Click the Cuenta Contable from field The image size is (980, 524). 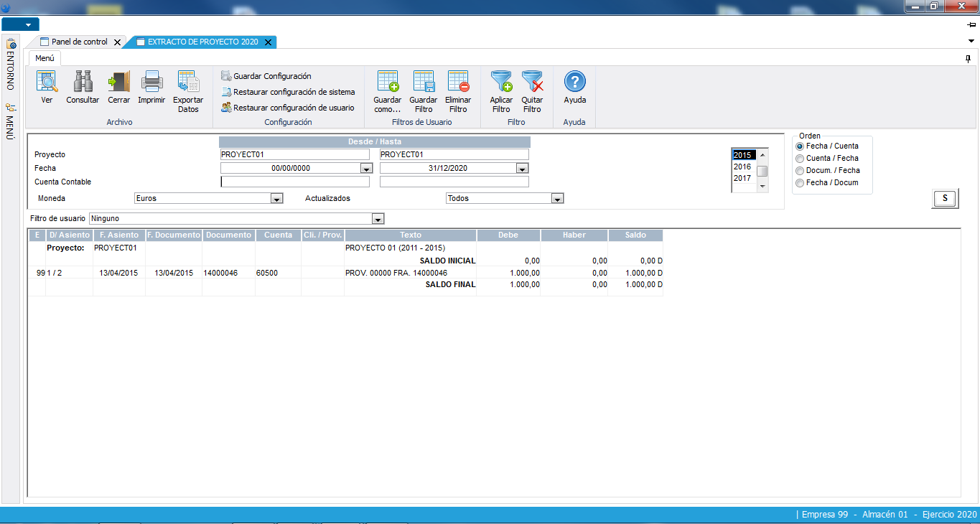(x=294, y=182)
